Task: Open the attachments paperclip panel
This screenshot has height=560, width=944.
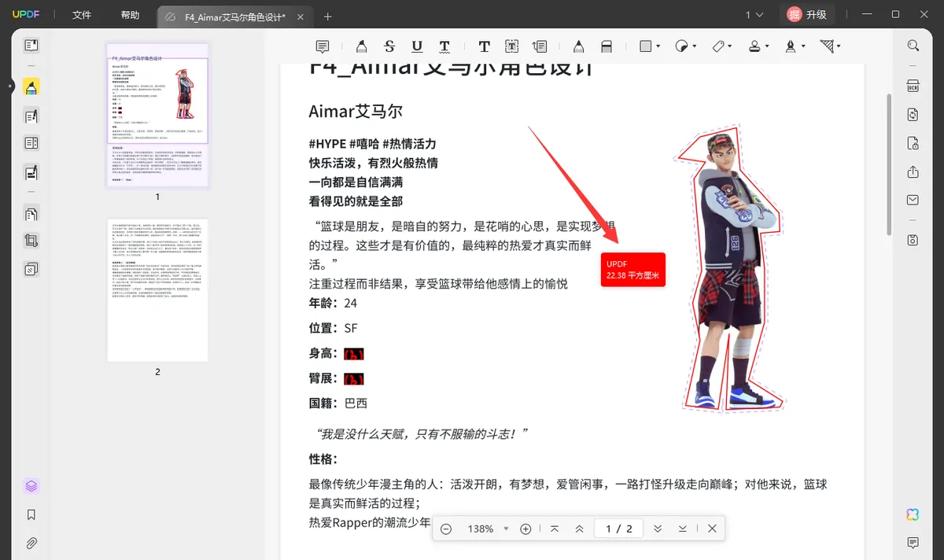Action: click(31, 543)
